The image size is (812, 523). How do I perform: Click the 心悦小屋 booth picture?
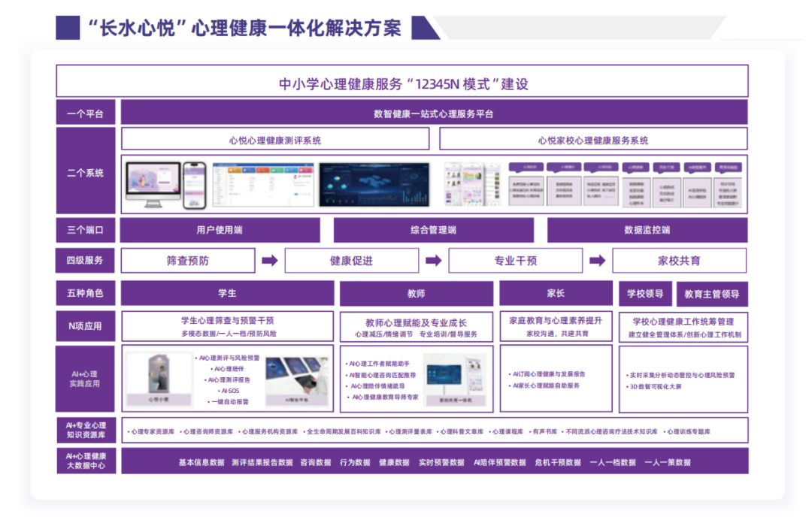pos(159,379)
